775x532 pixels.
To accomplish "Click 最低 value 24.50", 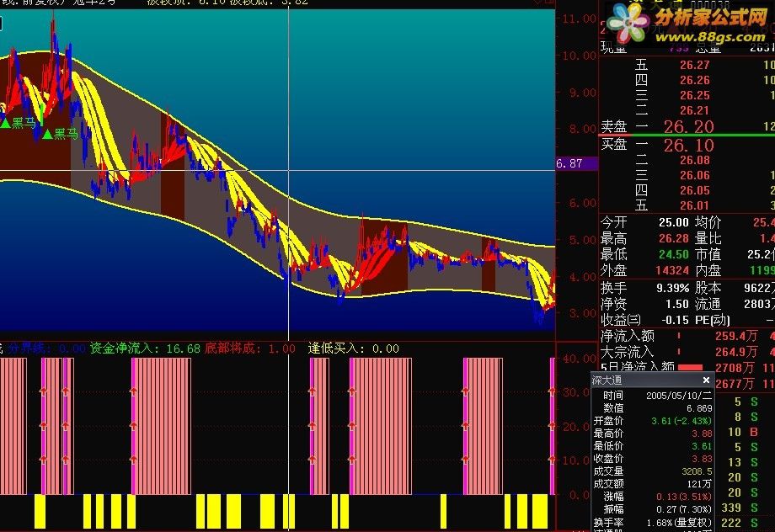I will point(674,254).
